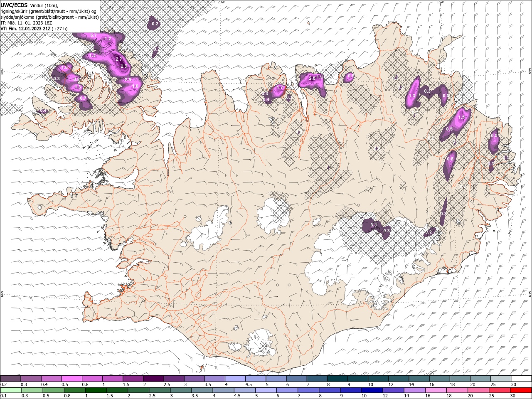
Task: Click the 'slydda/snjókoma' description line
Action: click(x=49, y=17)
